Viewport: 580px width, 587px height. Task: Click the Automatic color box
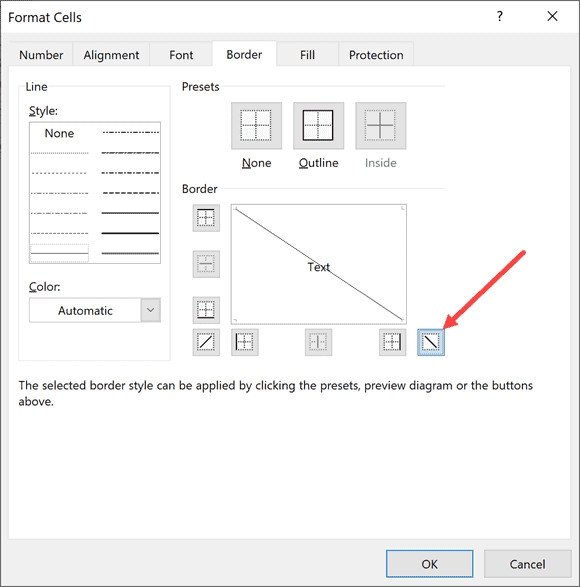(x=85, y=310)
